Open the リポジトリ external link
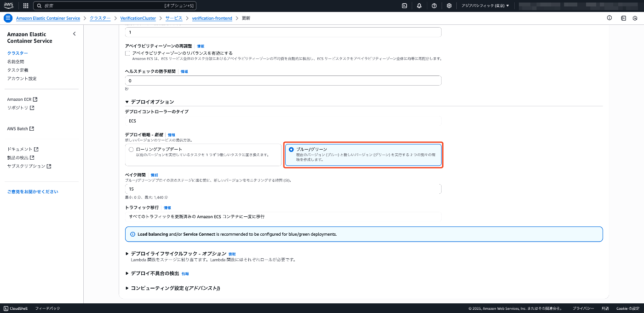 [x=21, y=108]
